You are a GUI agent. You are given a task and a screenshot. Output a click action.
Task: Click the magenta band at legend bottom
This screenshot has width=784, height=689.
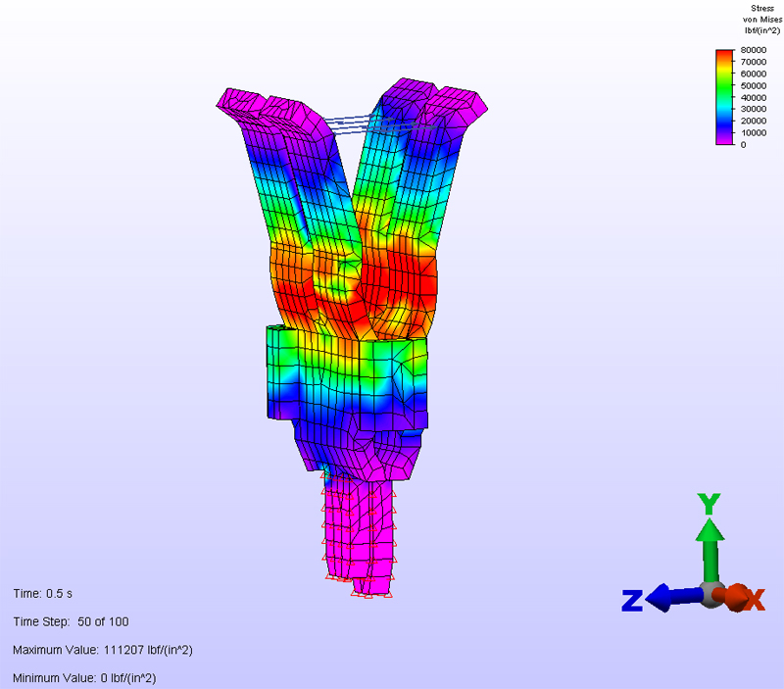coord(724,140)
